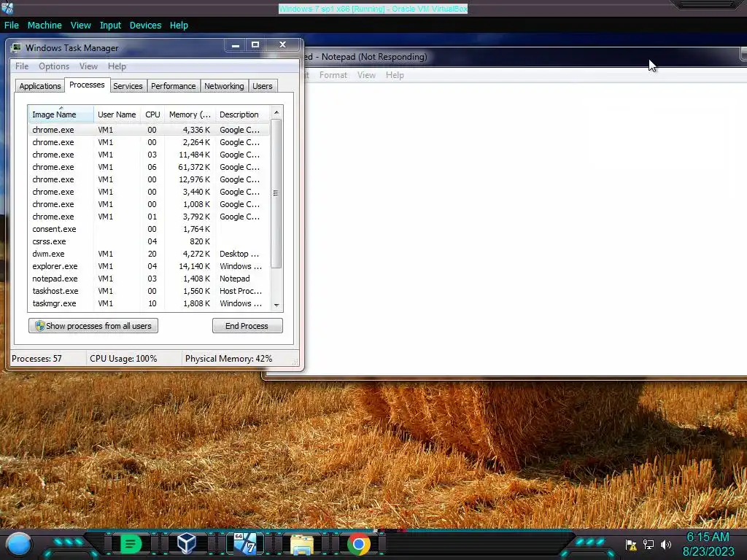This screenshot has height=560, width=747.
Task: Click the Task Manager title bar icon
Action: click(16, 47)
